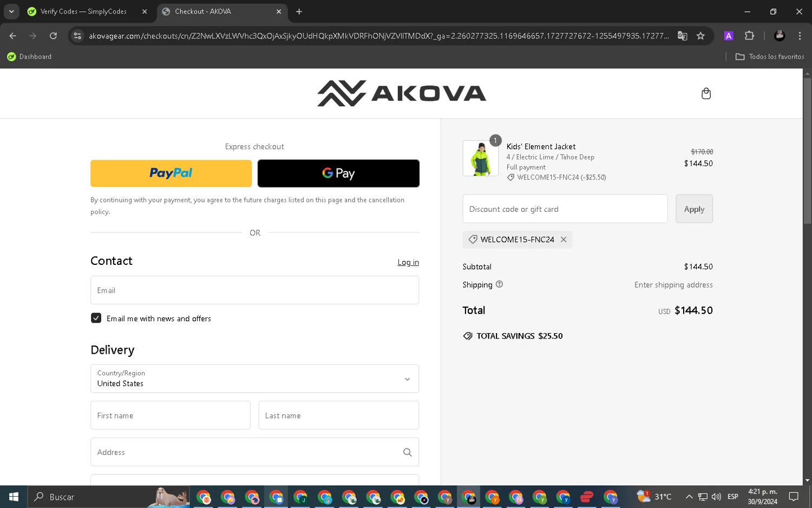
Task: Open the Dashboard bookmark
Action: [x=29, y=56]
